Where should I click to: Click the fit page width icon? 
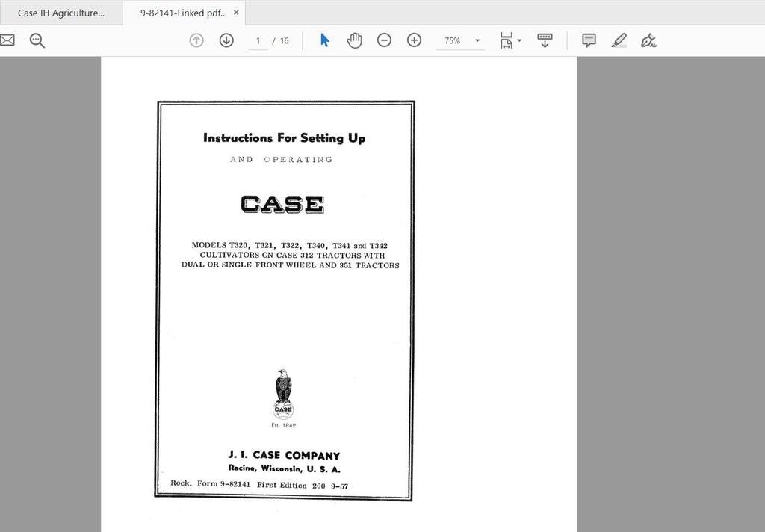[x=506, y=40]
